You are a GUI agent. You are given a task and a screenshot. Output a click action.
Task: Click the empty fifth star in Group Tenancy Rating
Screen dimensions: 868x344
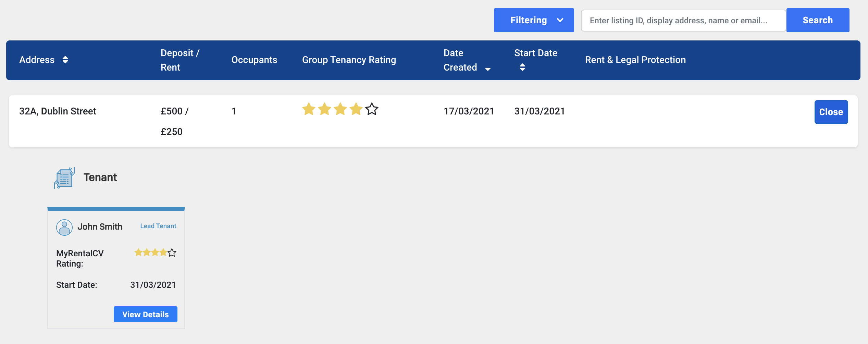pos(372,109)
